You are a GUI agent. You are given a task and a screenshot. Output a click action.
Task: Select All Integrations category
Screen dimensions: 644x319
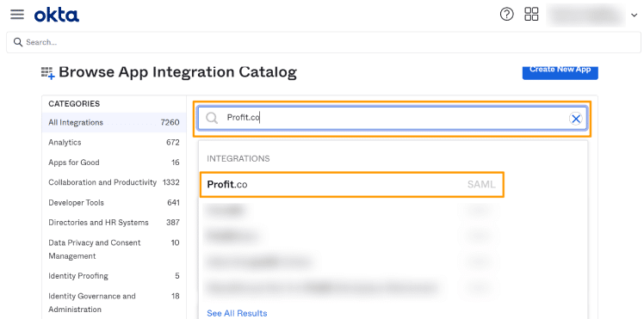114,122
